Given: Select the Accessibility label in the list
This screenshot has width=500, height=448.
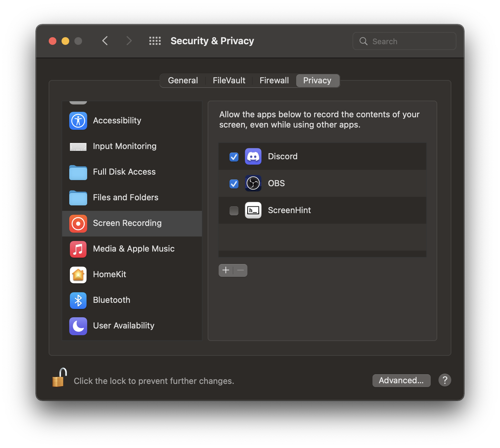Looking at the screenshot, I should tap(117, 120).
